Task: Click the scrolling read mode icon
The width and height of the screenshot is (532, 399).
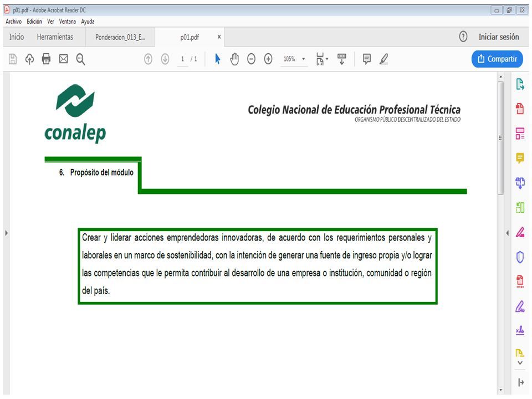Action: [342, 59]
